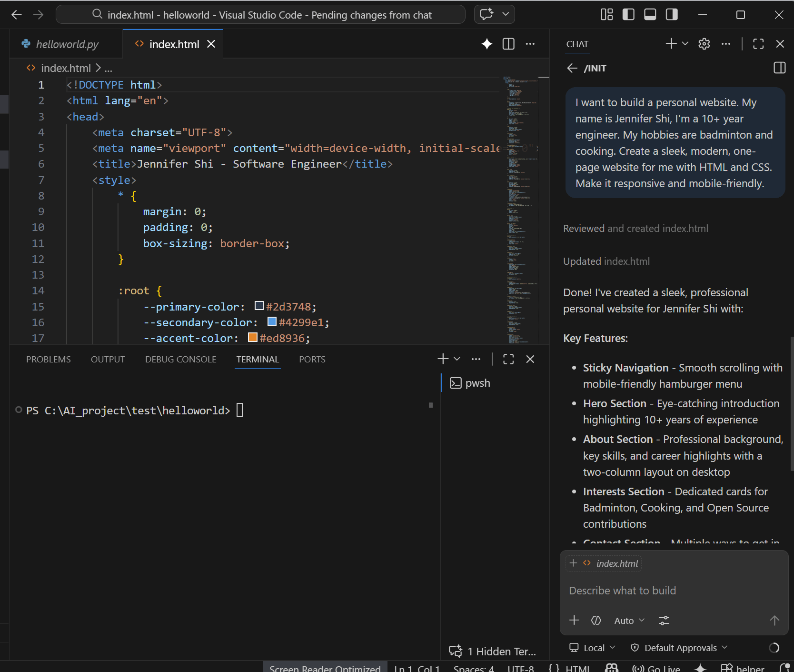This screenshot has height=672, width=794.
Task: Toggle the bottom panel visibility
Action: pyautogui.click(x=650, y=15)
